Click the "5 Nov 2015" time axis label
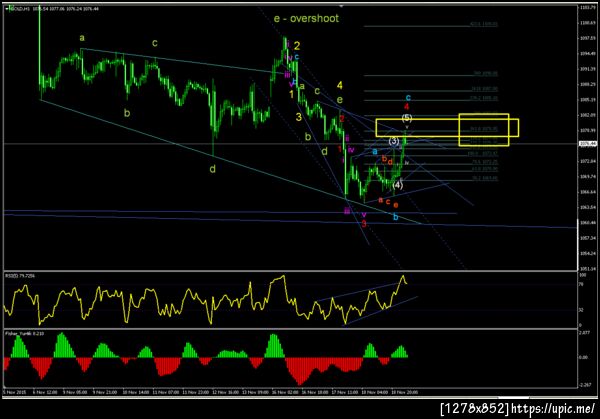The width and height of the screenshot is (600, 419). click(15, 392)
